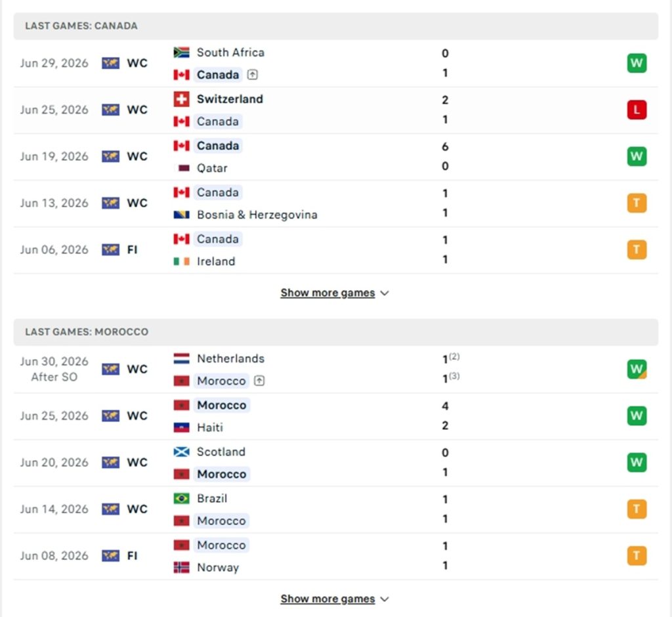Select the Norway team name
Image resolution: width=672 pixels, height=617 pixels.
[x=218, y=568]
